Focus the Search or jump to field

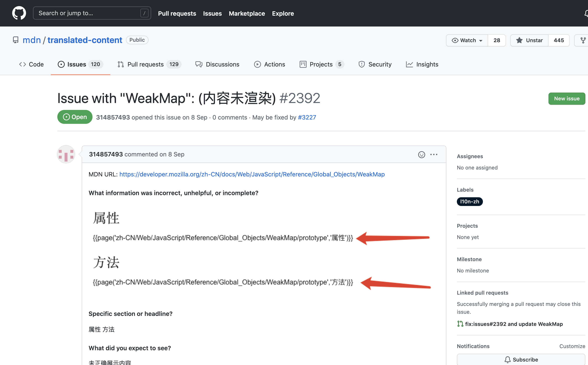92,13
